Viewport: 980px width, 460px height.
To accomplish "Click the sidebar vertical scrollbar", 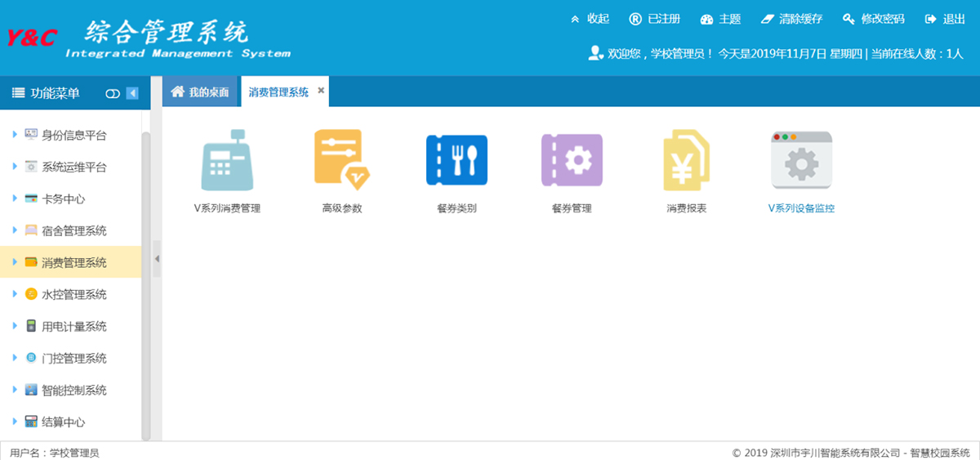I will click(146, 278).
